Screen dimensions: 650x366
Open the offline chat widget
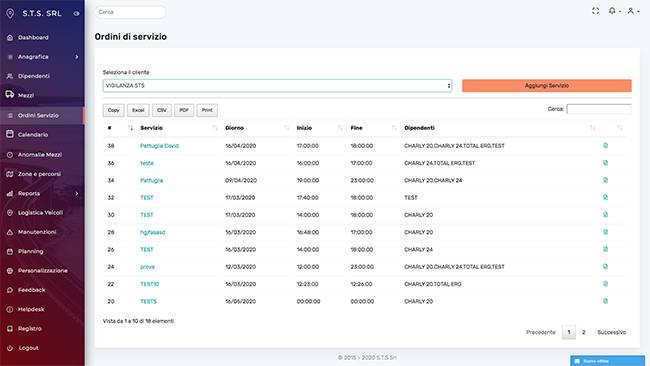click(607, 361)
